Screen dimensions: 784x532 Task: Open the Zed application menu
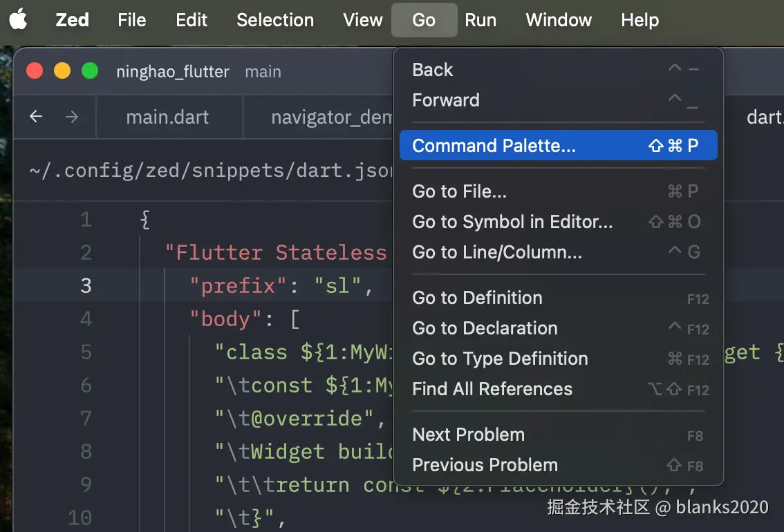click(x=72, y=20)
